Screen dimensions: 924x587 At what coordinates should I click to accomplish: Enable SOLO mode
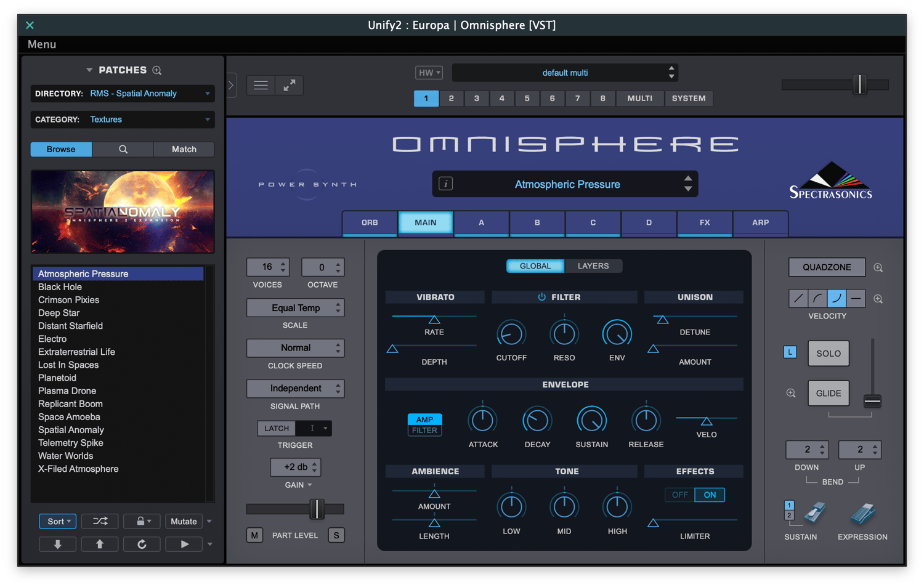click(829, 354)
